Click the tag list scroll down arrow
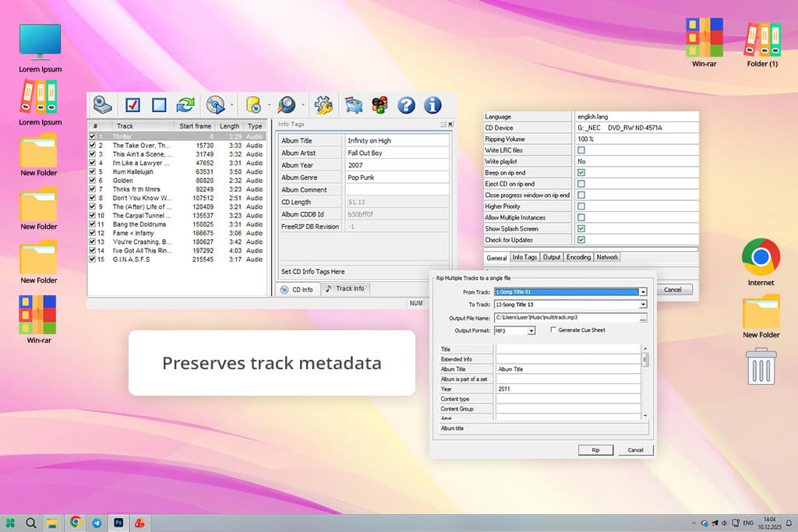798x532 pixels. point(645,416)
